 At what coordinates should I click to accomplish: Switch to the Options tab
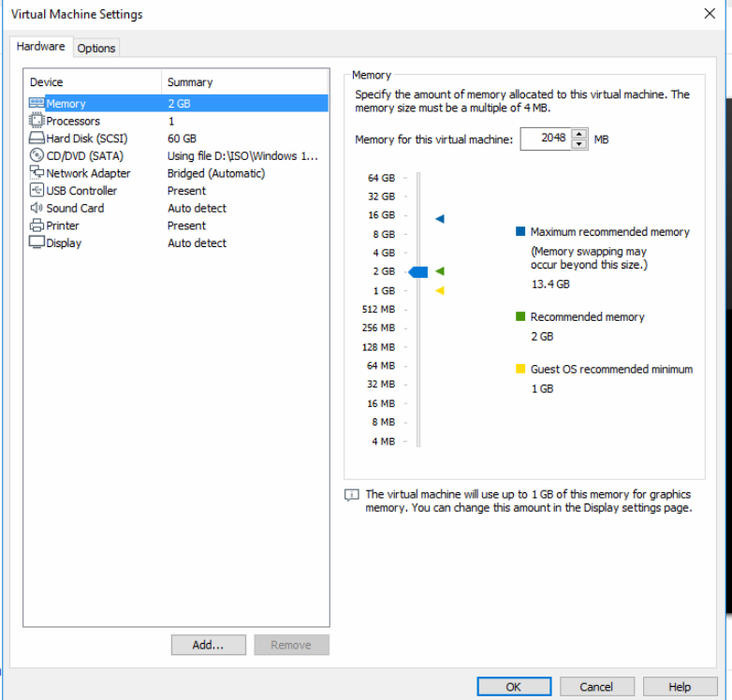coord(96,48)
